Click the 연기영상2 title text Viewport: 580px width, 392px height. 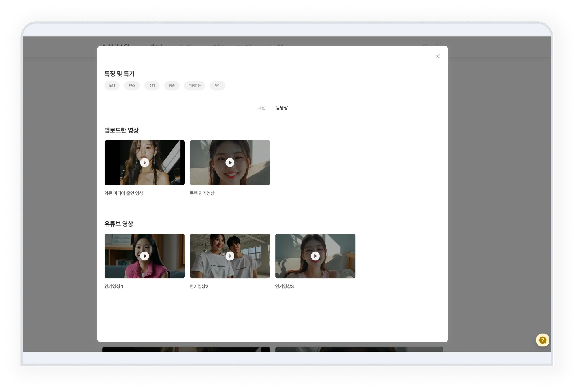pos(199,286)
